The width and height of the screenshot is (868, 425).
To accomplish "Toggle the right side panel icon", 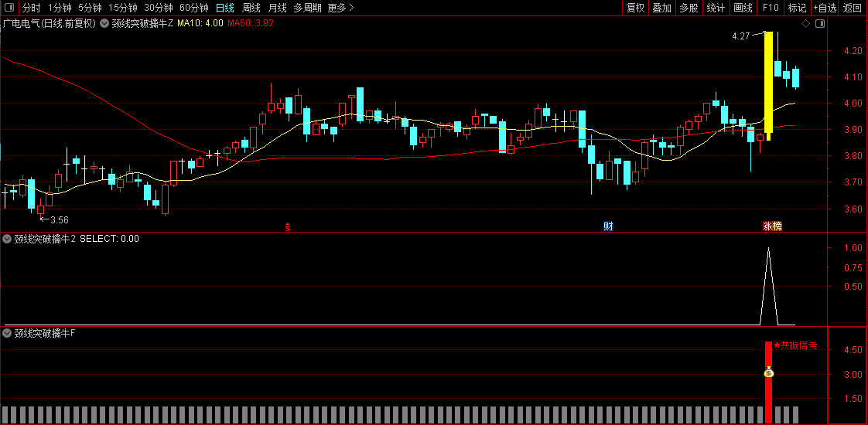I will click(x=820, y=24).
